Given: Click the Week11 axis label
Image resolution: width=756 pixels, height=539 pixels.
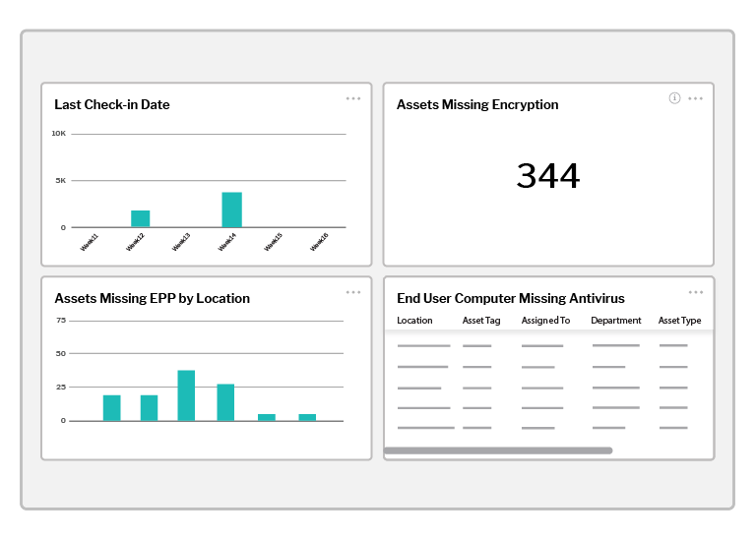Looking at the screenshot, I should (89, 242).
